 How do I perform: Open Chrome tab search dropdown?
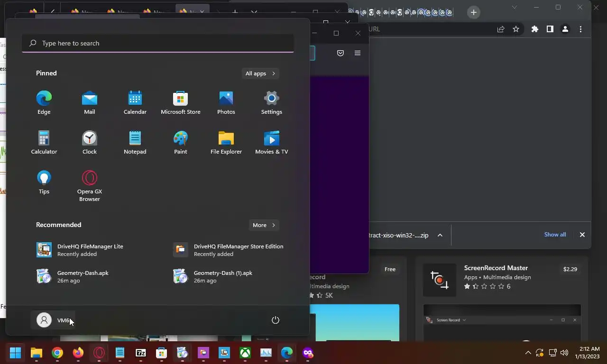(x=515, y=7)
